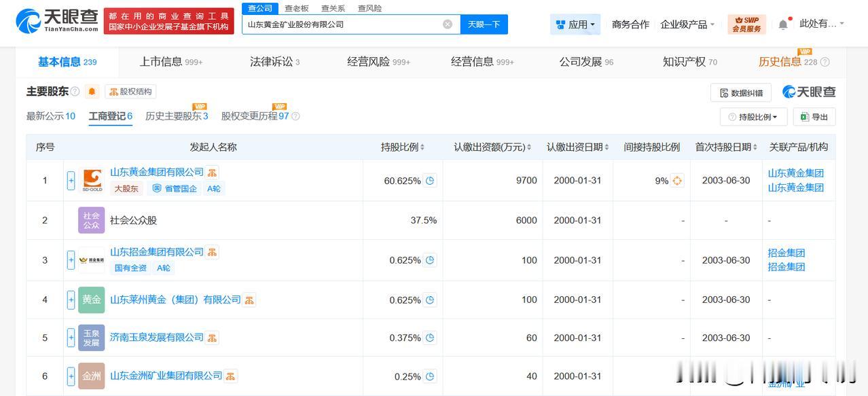
Task: Open equity chart icon after 山东黄金集团有限公司
Action: click(213, 173)
